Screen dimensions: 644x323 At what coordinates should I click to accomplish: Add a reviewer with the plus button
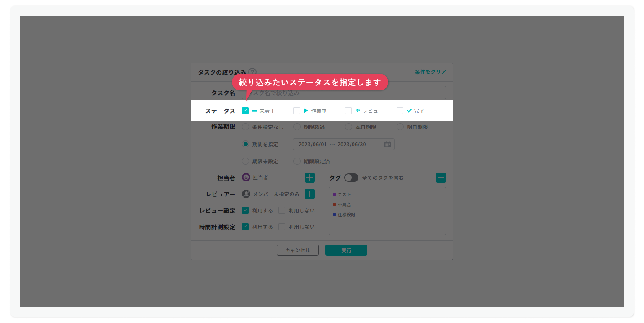point(310,194)
